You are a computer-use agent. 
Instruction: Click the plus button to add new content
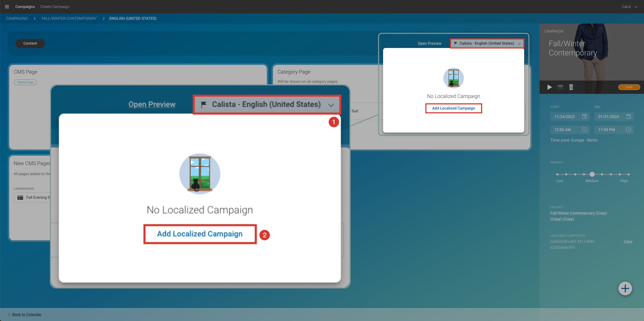pos(625,288)
